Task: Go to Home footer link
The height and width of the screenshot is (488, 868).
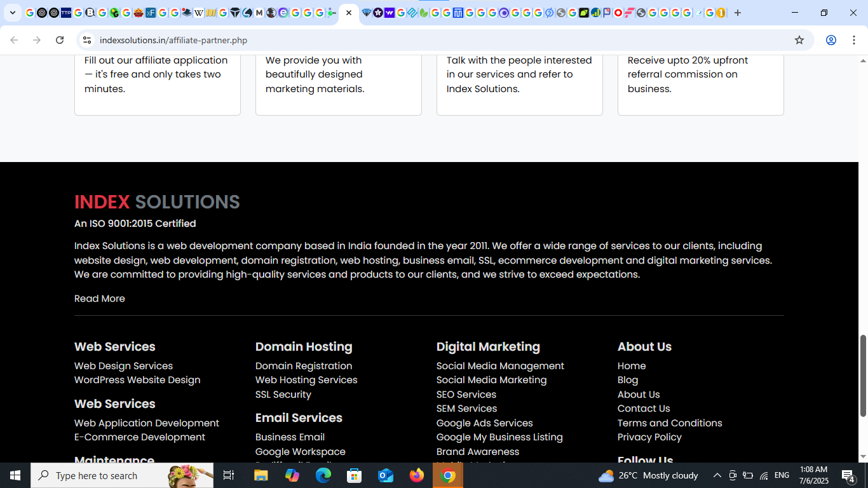Action: 632,366
